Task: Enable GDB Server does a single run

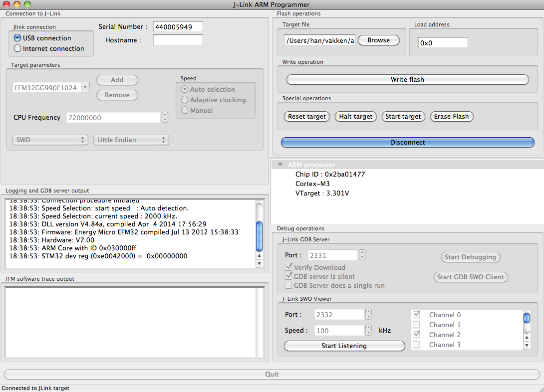Action: (x=288, y=285)
